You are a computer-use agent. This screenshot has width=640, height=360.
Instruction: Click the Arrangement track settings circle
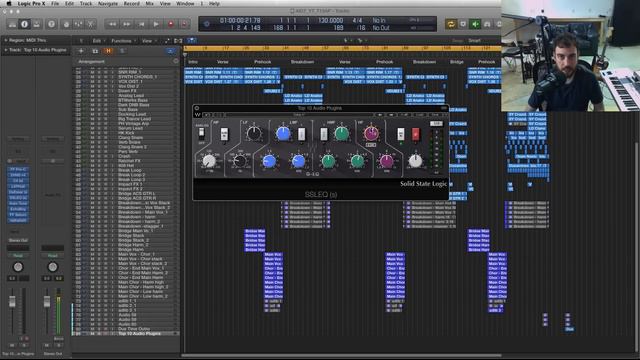[x=176, y=61]
